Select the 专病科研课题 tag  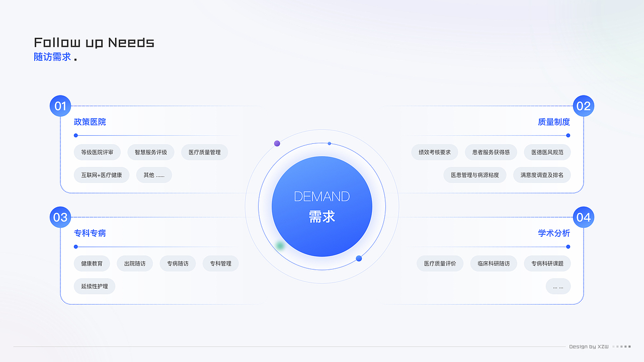point(547,263)
